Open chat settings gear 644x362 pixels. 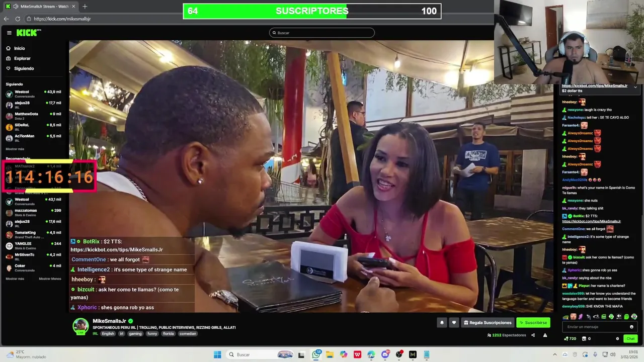[617, 339]
